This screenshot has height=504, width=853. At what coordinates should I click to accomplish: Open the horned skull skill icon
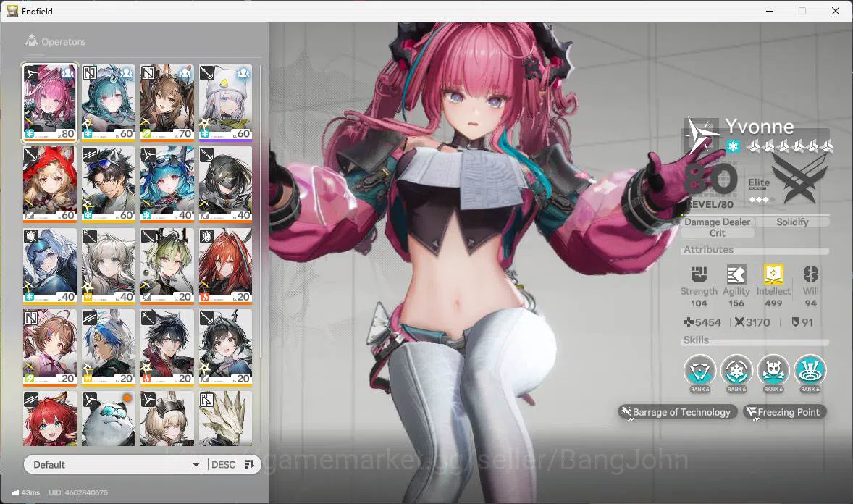(773, 371)
